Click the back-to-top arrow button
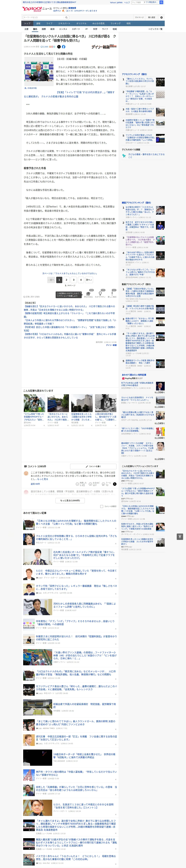This screenshot has height=868, width=186. [x=180, y=536]
